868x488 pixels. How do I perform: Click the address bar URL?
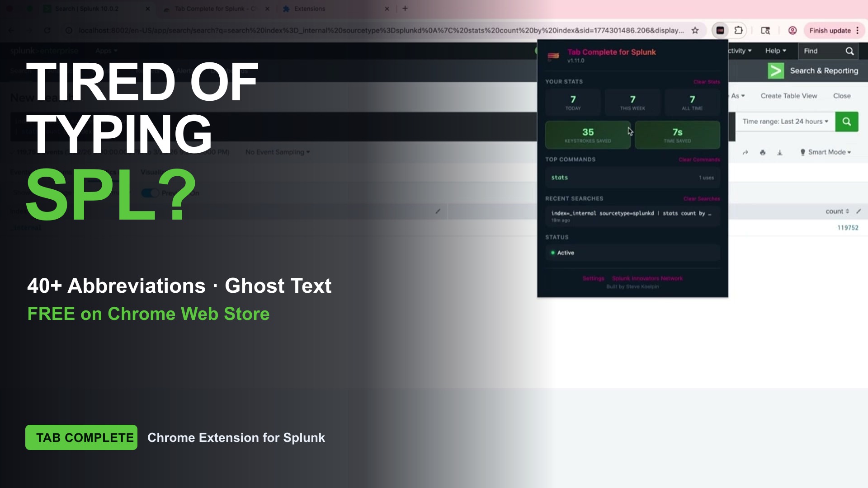[381, 30]
